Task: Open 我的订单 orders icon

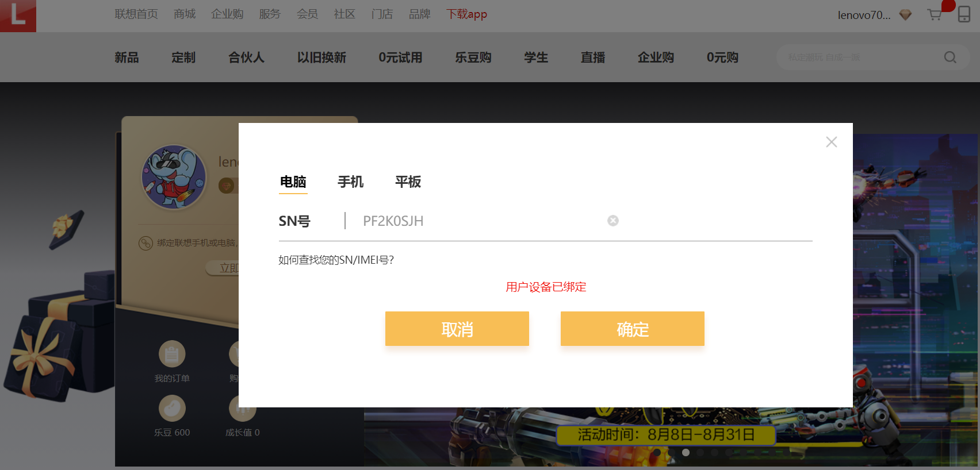Action: tap(172, 354)
